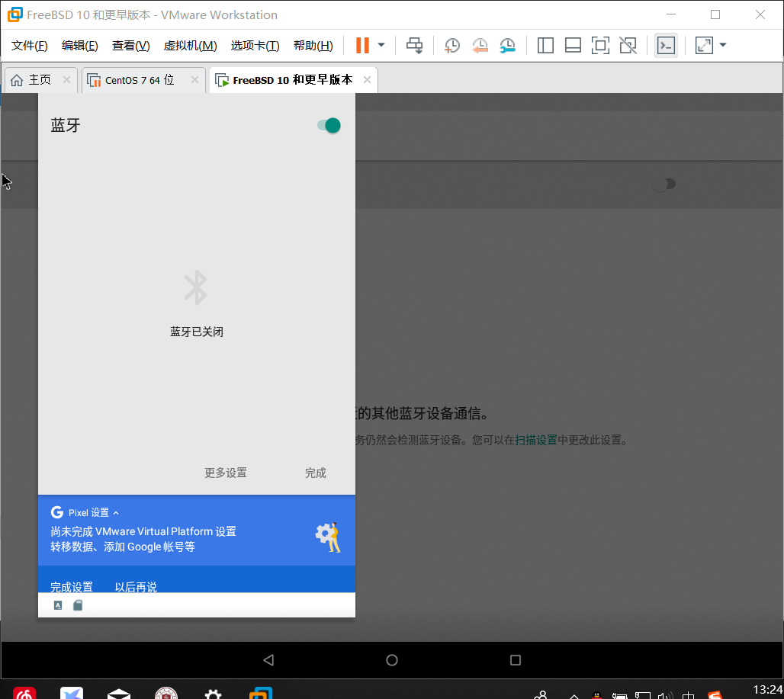The width and height of the screenshot is (784, 699).
Task: Open the power options dropdown next to pause
Action: coord(381,45)
